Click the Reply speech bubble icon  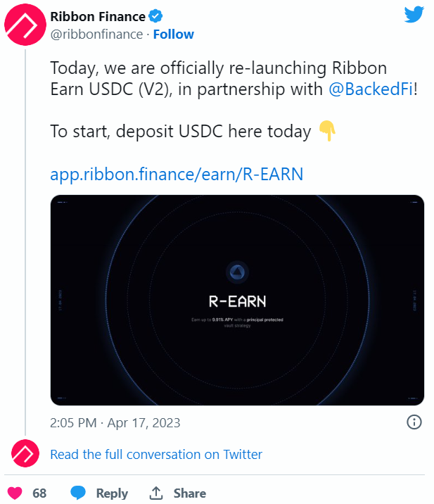pos(78,493)
